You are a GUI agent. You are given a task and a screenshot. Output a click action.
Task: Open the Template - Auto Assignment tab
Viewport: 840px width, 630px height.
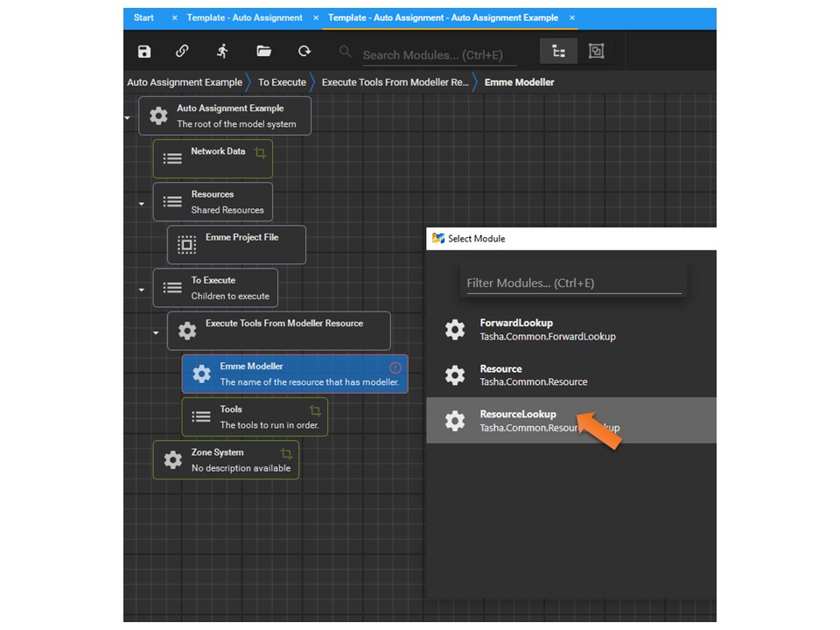point(241,17)
